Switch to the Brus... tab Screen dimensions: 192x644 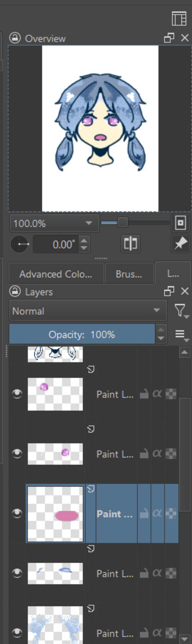pyautogui.click(x=129, y=274)
